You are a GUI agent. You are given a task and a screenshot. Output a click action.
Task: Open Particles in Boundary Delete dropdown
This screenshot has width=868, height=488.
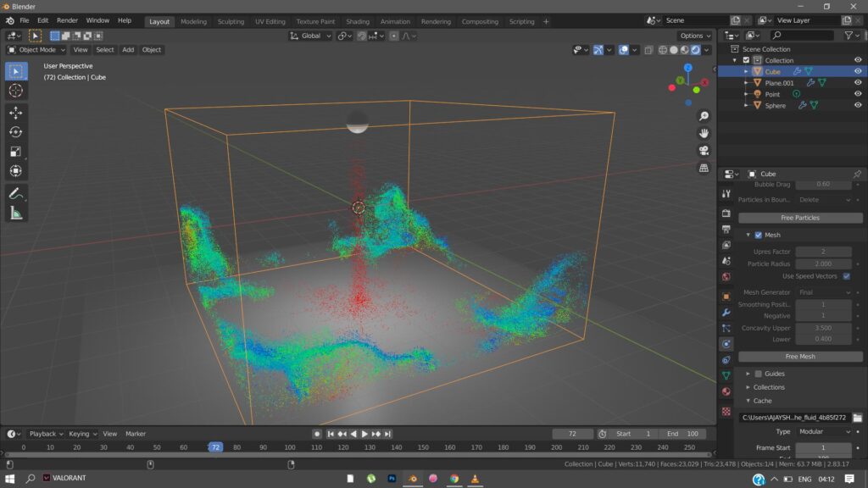pyautogui.click(x=824, y=200)
